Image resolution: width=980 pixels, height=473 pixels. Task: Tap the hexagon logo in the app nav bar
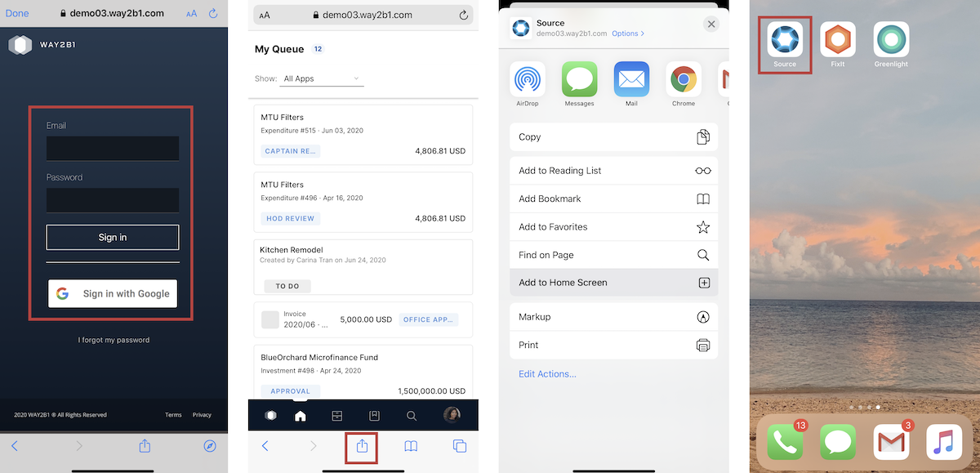[x=270, y=416]
